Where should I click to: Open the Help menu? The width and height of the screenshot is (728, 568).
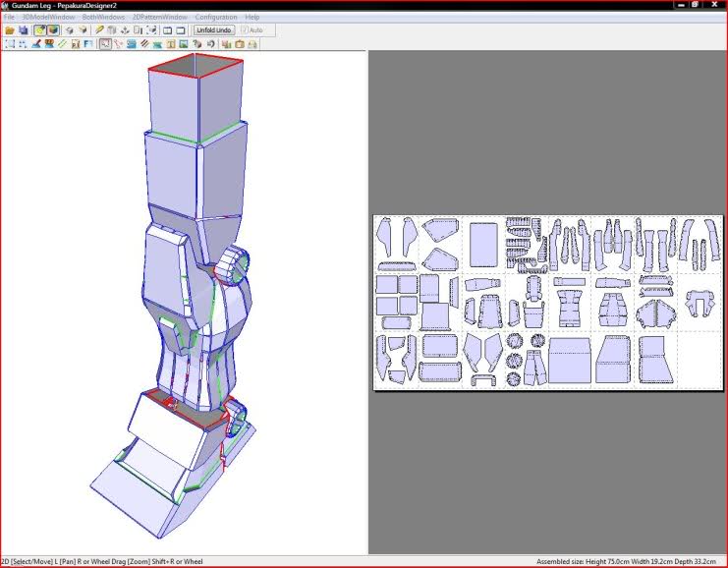click(x=252, y=18)
